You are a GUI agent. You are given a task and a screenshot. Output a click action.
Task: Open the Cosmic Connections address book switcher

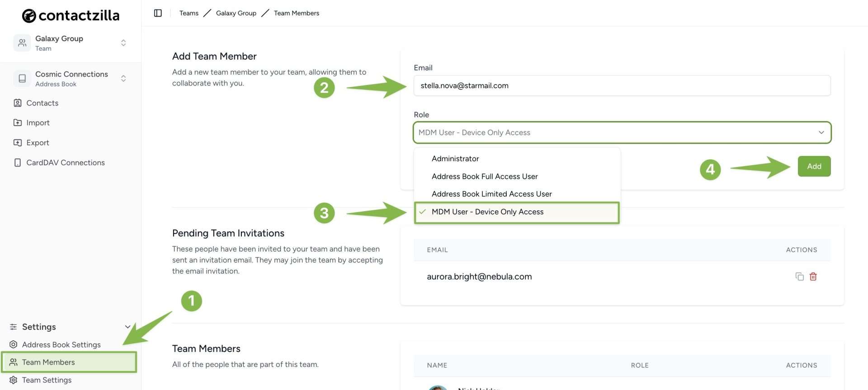coord(123,79)
